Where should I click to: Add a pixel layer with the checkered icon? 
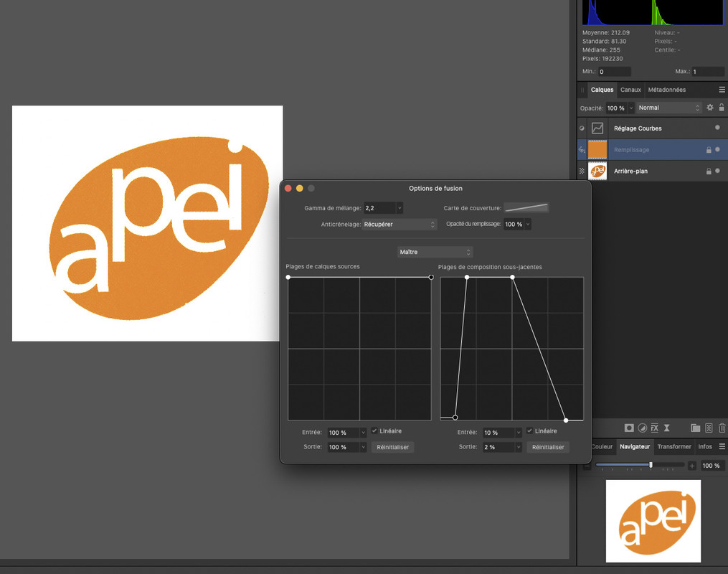click(x=709, y=428)
